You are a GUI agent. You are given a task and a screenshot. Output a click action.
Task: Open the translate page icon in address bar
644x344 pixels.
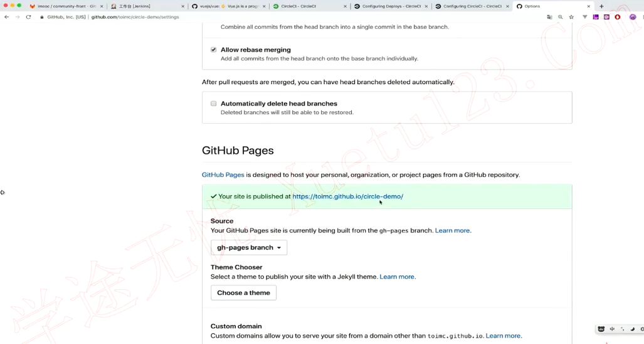[x=549, y=17]
